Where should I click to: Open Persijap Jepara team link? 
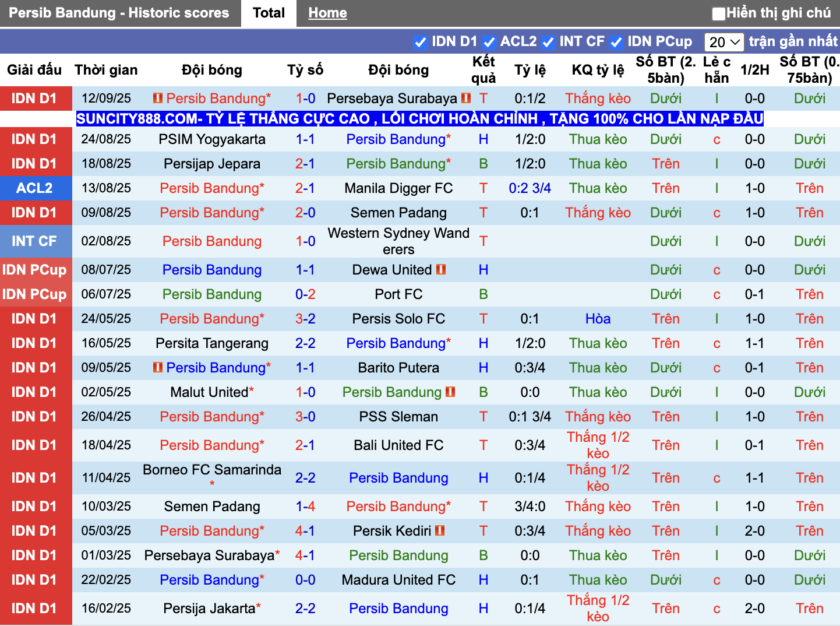click(x=212, y=164)
